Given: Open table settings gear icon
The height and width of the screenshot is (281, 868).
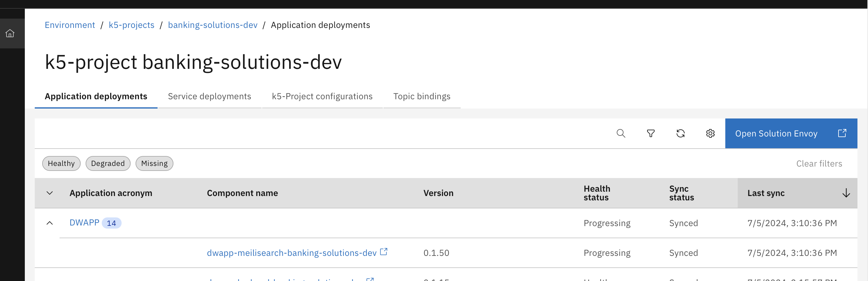Looking at the screenshot, I should click(710, 133).
